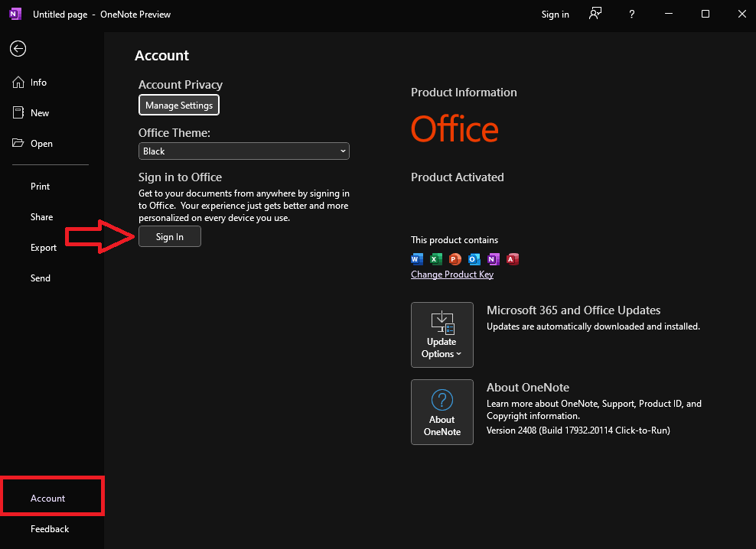Screen dimensions: 756x549
Task: Click the OneNote app icon under This product contains
Action: click(494, 259)
